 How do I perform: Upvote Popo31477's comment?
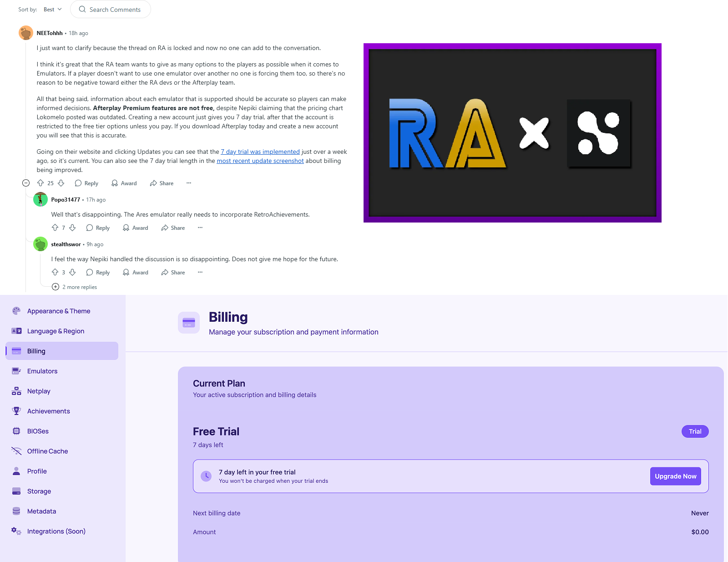[x=55, y=228]
